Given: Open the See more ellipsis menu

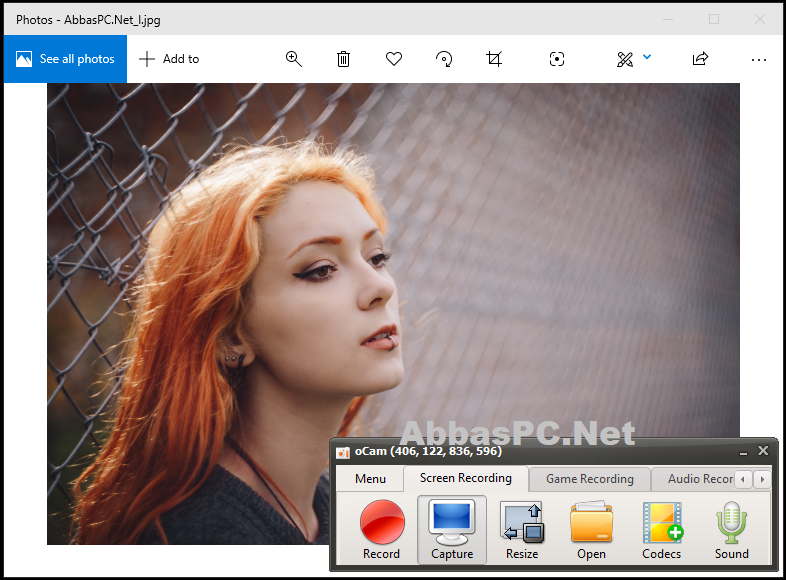Looking at the screenshot, I should click(x=759, y=60).
